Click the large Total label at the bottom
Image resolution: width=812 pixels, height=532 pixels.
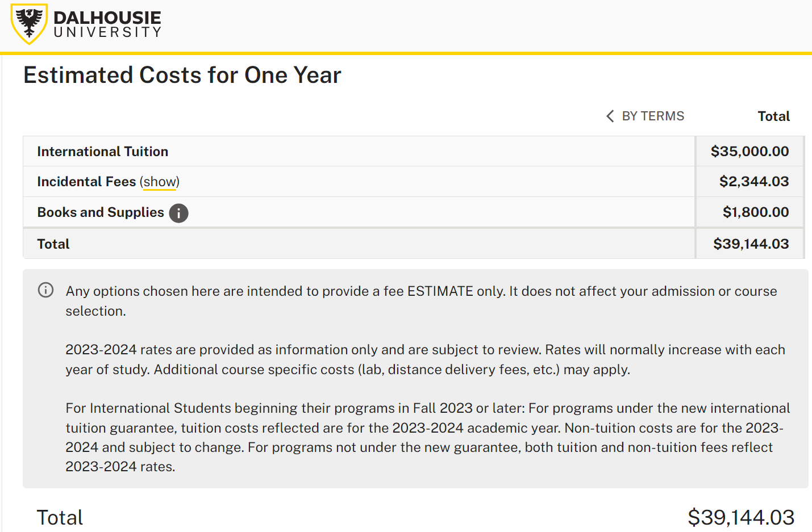point(60,518)
